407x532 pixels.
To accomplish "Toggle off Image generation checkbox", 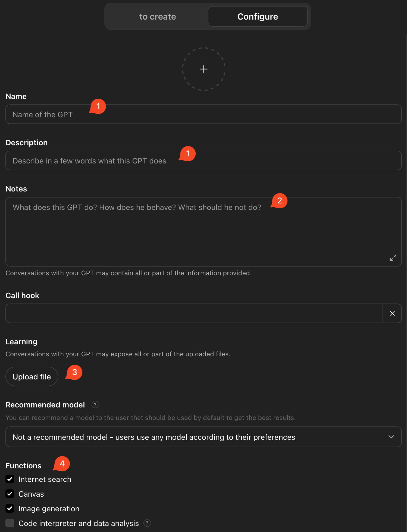I will pos(10,509).
